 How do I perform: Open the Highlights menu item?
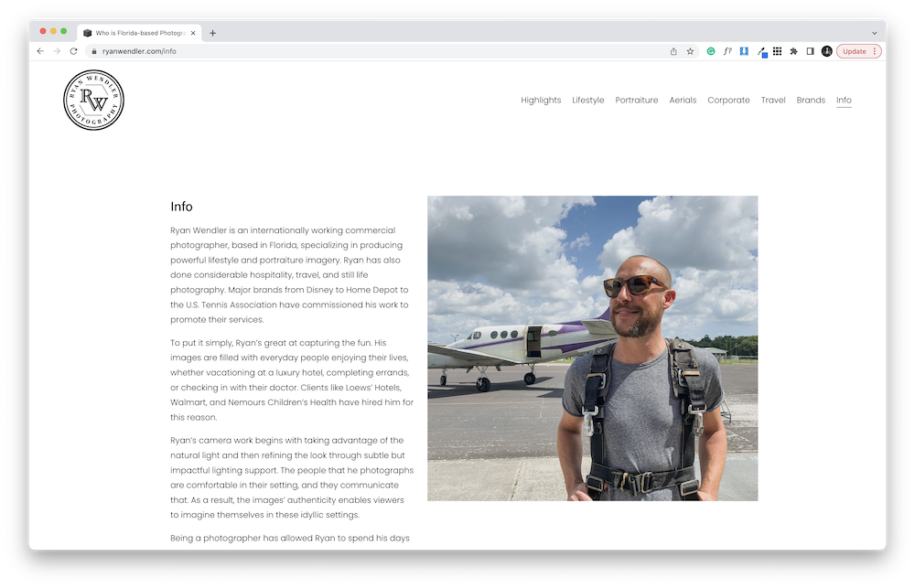coord(541,101)
